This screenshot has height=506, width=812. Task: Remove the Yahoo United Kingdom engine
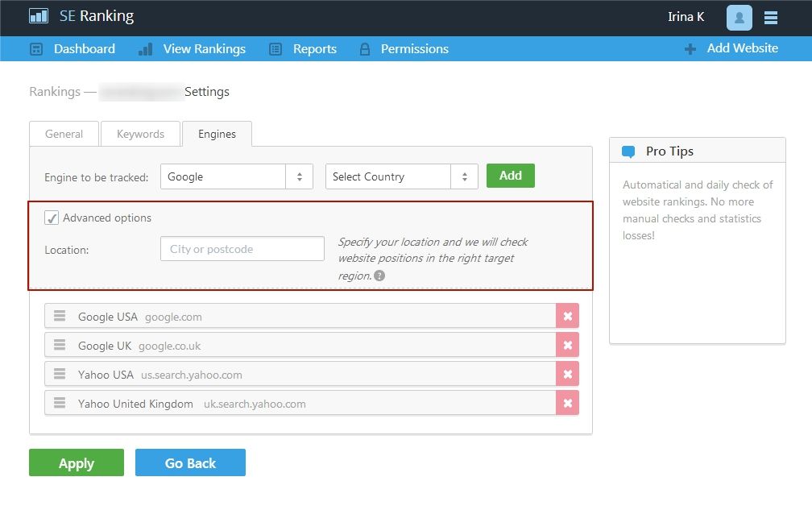[568, 403]
